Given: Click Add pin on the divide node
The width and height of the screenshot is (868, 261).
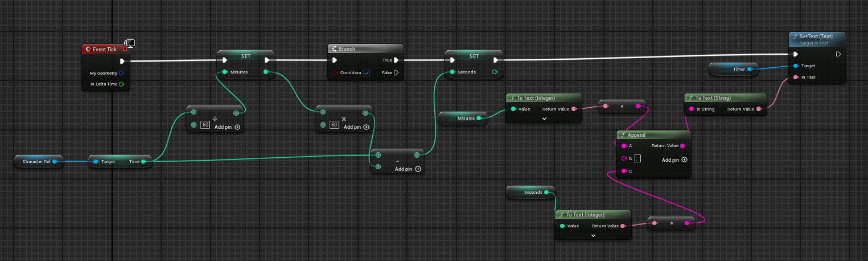Looking at the screenshot, I should (x=228, y=127).
